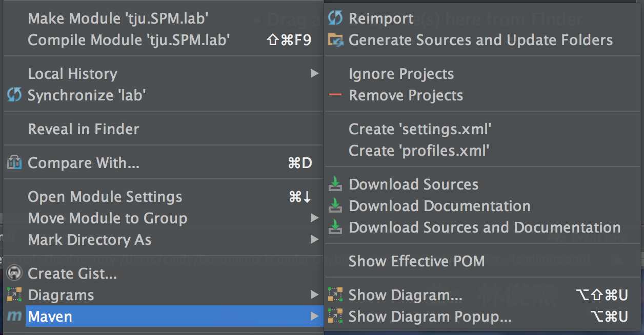Click the Maven 'm' icon

click(x=14, y=317)
